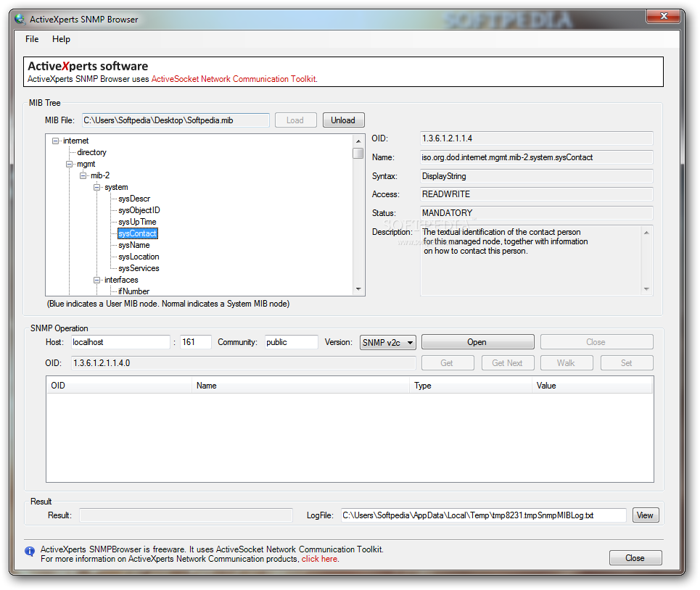Click the Result output field
700x590 pixels.
(x=186, y=515)
